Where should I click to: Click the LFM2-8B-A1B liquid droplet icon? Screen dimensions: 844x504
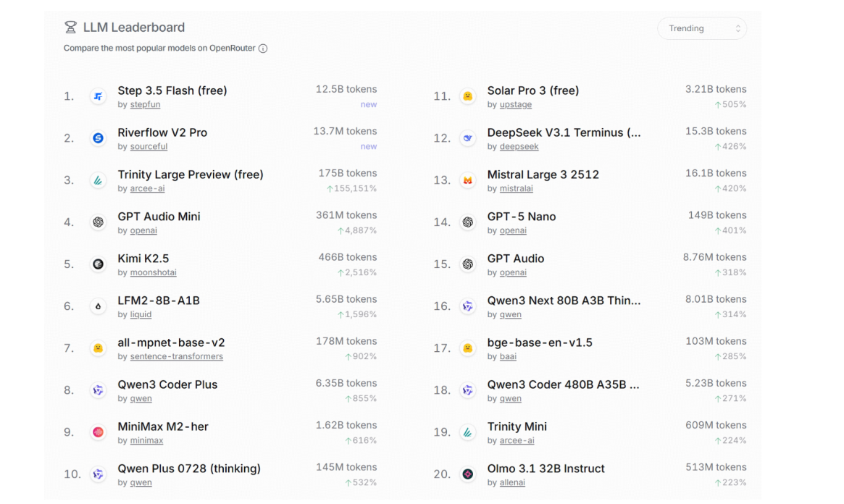98,306
